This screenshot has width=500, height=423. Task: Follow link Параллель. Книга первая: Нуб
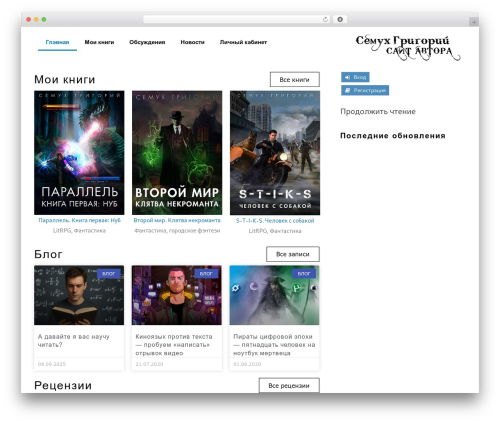click(x=79, y=220)
